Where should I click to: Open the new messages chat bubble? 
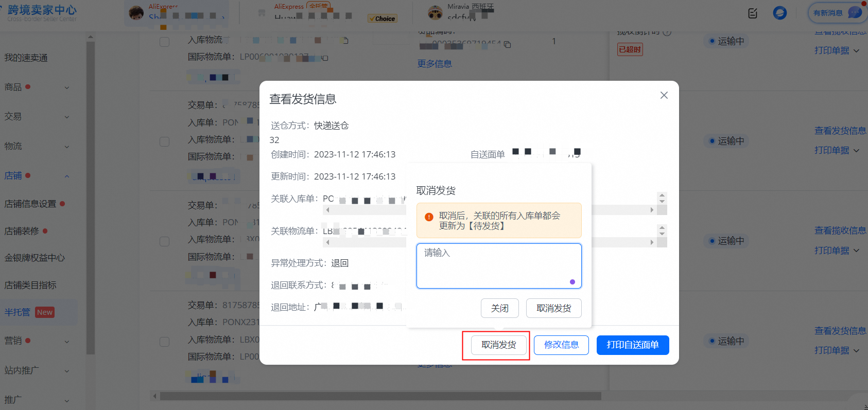click(855, 13)
